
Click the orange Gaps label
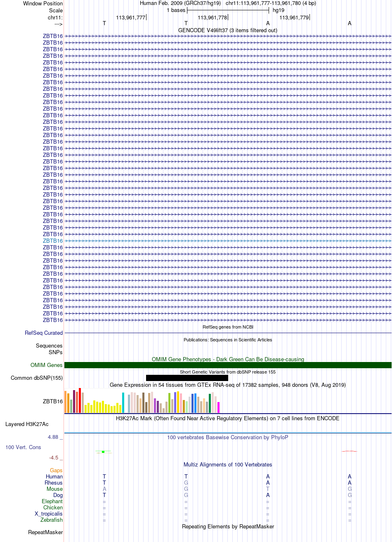[x=56, y=471]
